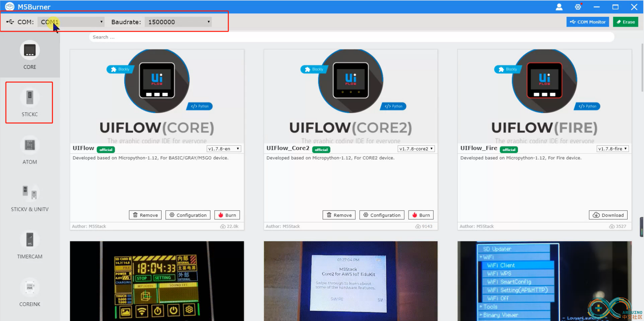644x321 pixels.
Task: Open the clock dashboard firmware thumbnail
Action: (157, 281)
